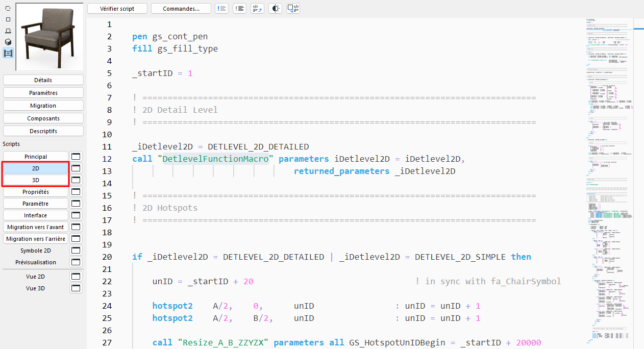
Task: Open Vue 3D in a separate window
Action: (75, 288)
